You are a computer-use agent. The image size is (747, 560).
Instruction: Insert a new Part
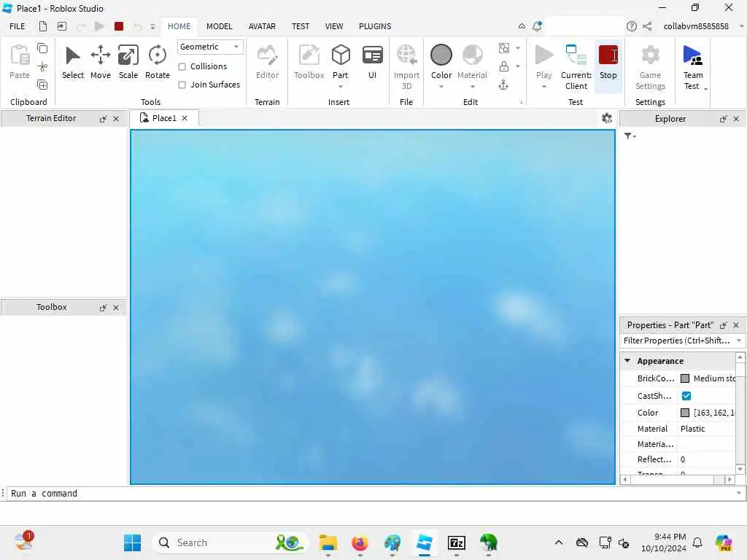(341, 61)
